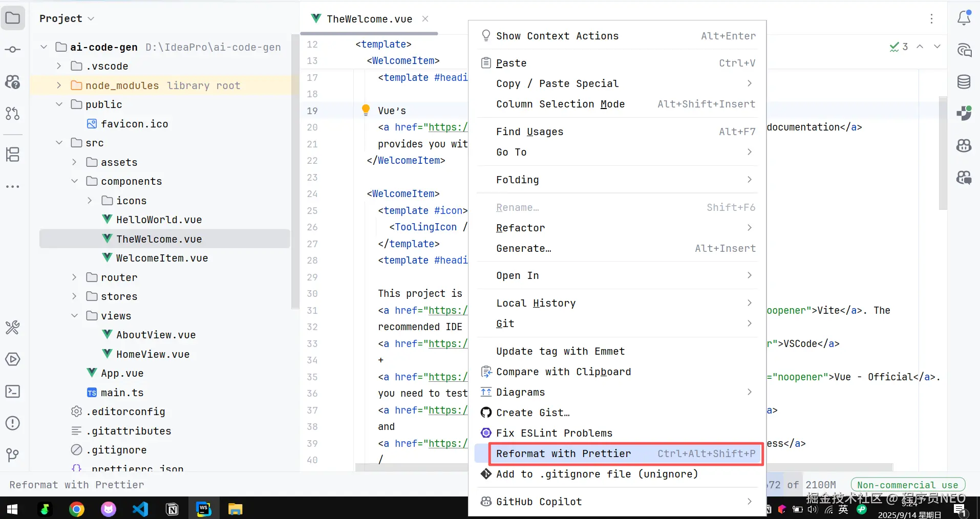980x519 pixels.
Task: Open the Database tool window icon
Action: coord(964,82)
